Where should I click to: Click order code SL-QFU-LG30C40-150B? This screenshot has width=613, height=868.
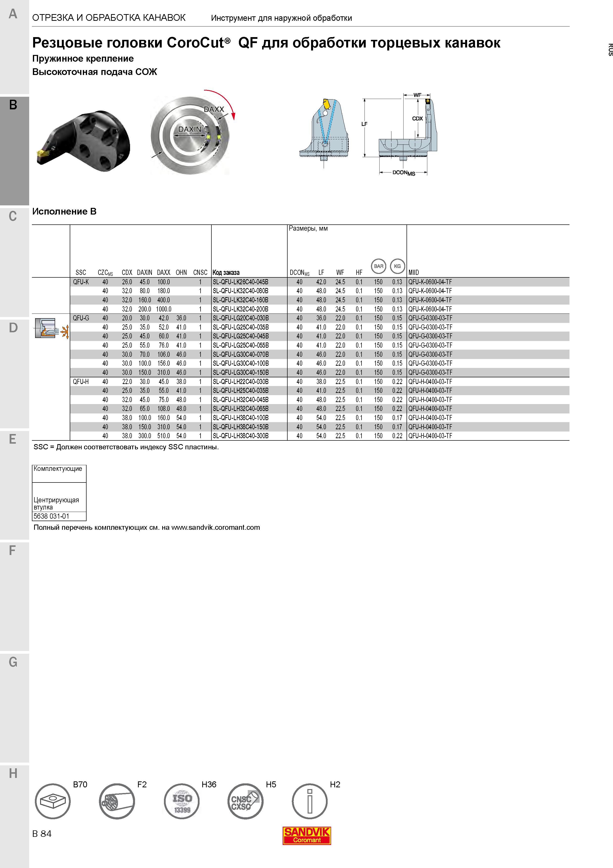click(241, 373)
